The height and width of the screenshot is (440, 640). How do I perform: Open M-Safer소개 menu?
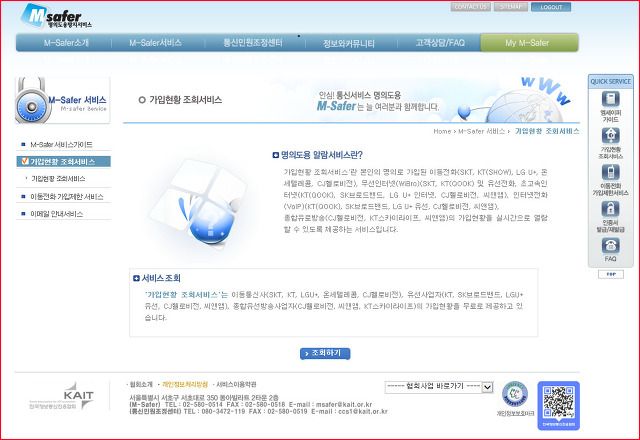(66, 42)
